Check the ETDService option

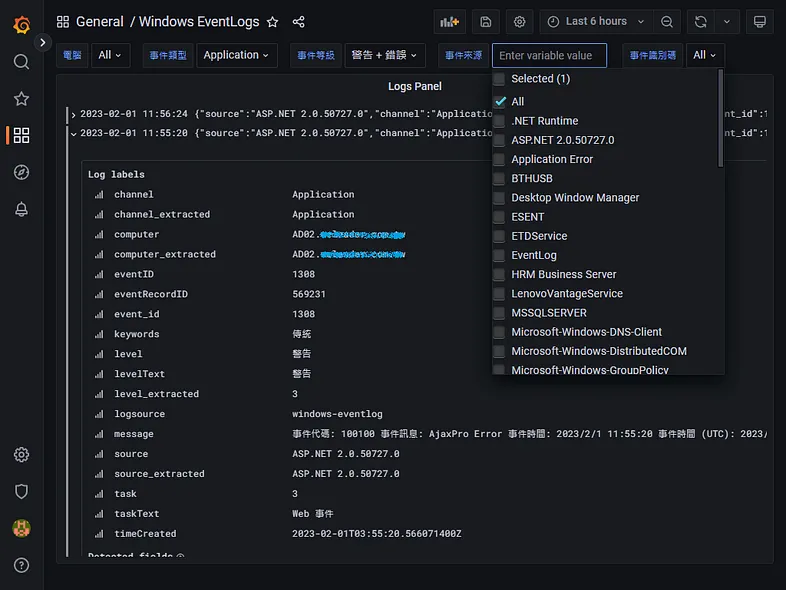499,236
